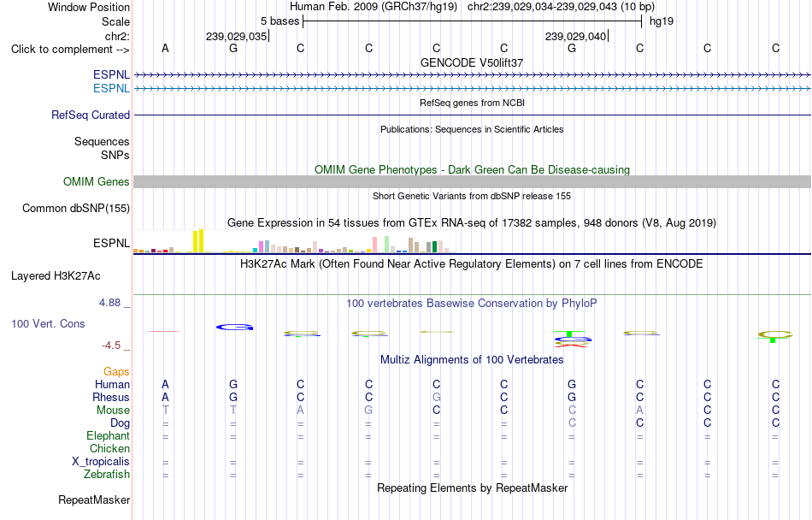This screenshot has height=520, width=812.
Task: Open 'Publications: Sequences in Scientific Articles' title
Action: point(472,129)
